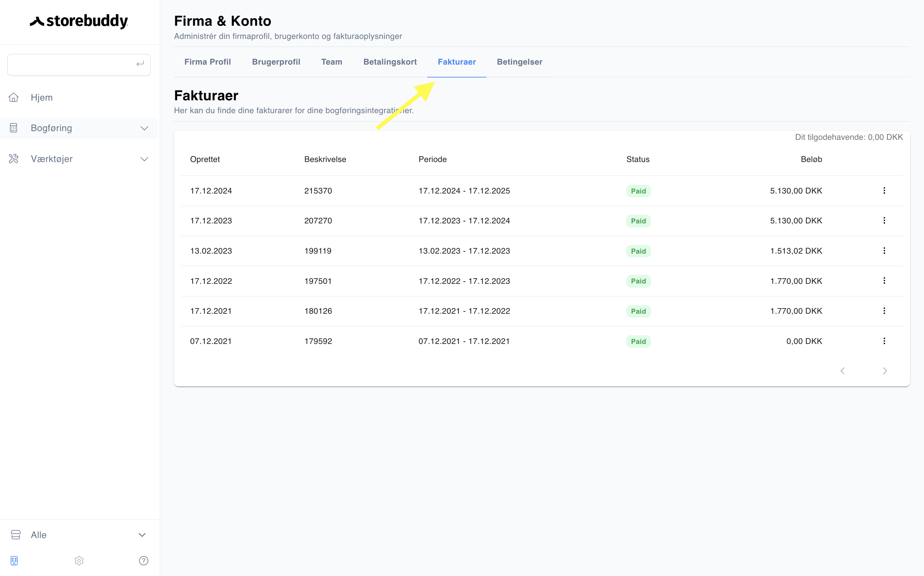
Task: Go to next page of invoices
Action: coord(885,371)
